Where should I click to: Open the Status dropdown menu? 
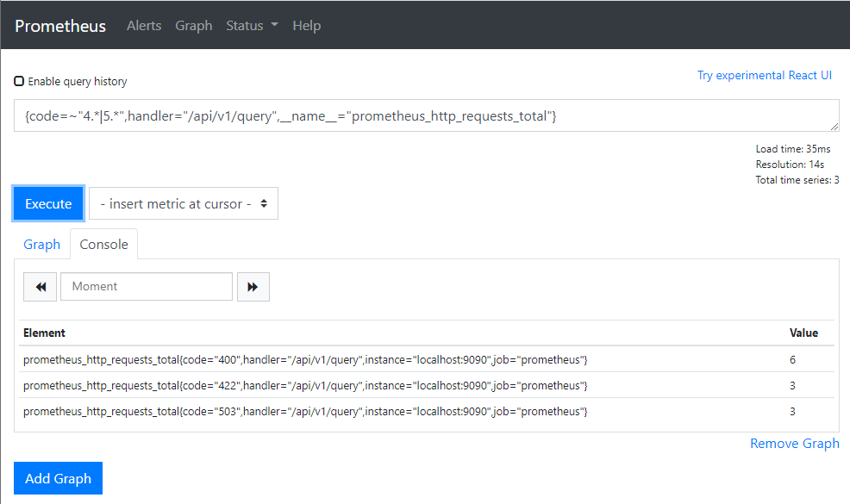[252, 26]
